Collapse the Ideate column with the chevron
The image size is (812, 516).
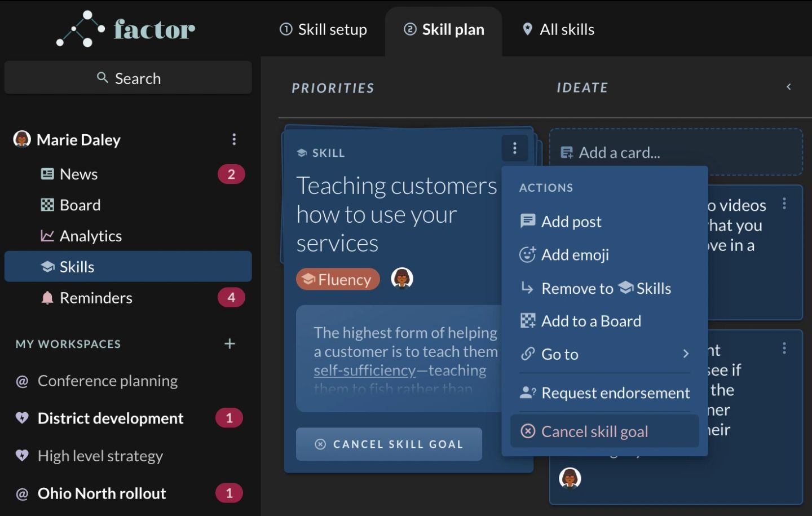(789, 87)
